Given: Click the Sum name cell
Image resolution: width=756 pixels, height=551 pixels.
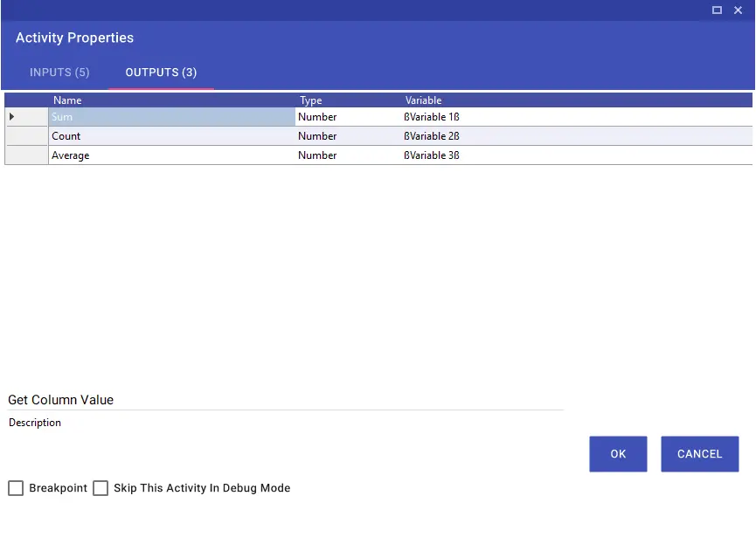Looking at the screenshot, I should (171, 117).
